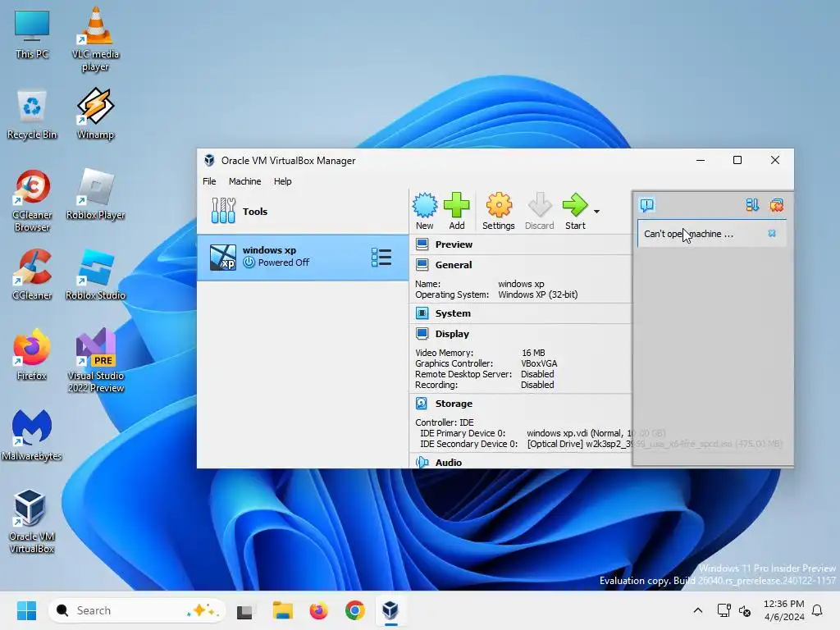
Task: Open the Firefox desktop shortcut
Action: click(x=32, y=354)
